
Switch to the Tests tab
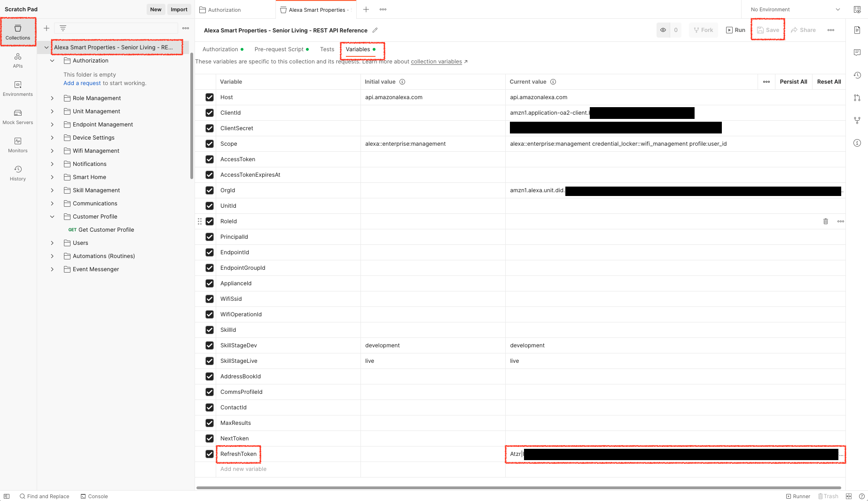pyautogui.click(x=327, y=49)
